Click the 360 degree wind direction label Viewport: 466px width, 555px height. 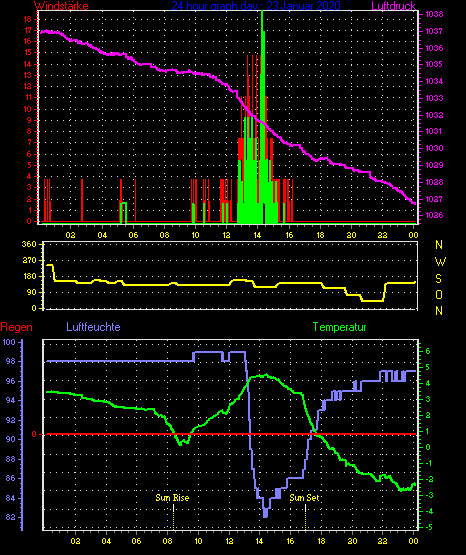[x=29, y=245]
